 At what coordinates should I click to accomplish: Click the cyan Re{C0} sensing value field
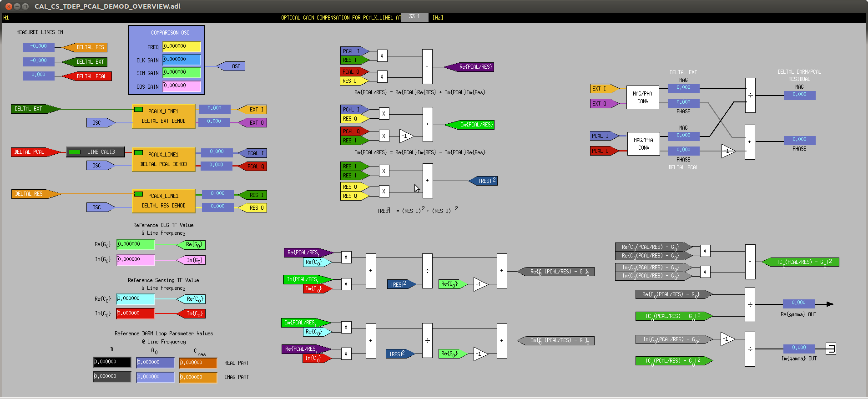click(135, 299)
